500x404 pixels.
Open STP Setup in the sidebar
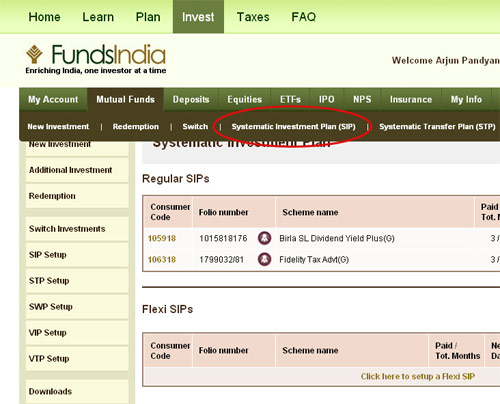77,281
